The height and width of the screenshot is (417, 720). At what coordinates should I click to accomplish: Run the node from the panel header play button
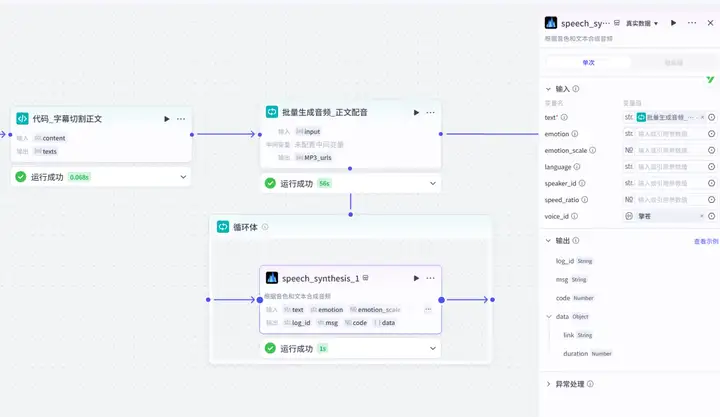tap(673, 23)
